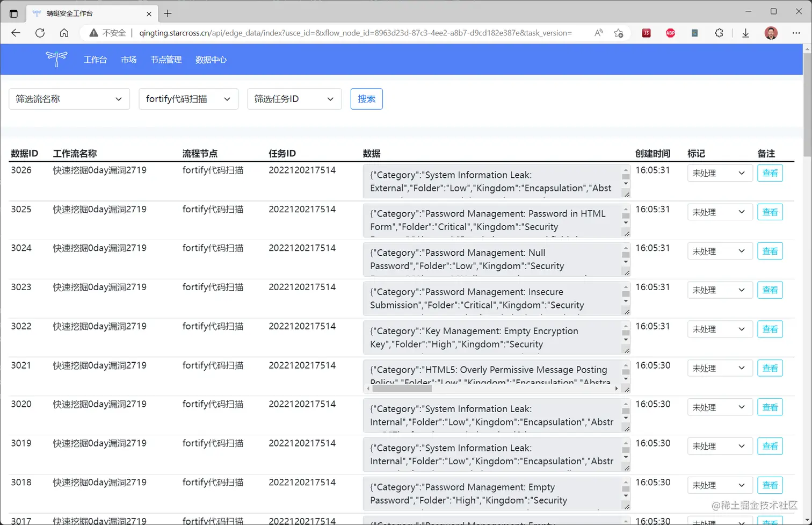Image resolution: width=812 pixels, height=525 pixels.
Task: Click 查看 button for row 3020
Action: (x=770, y=407)
